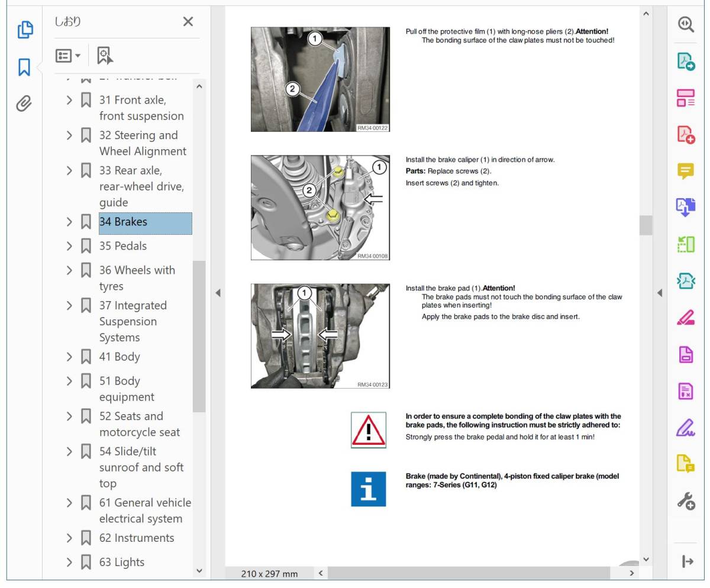710x588 pixels.
Task: Open the yellow Send for Comments tool
Action: tap(686, 464)
